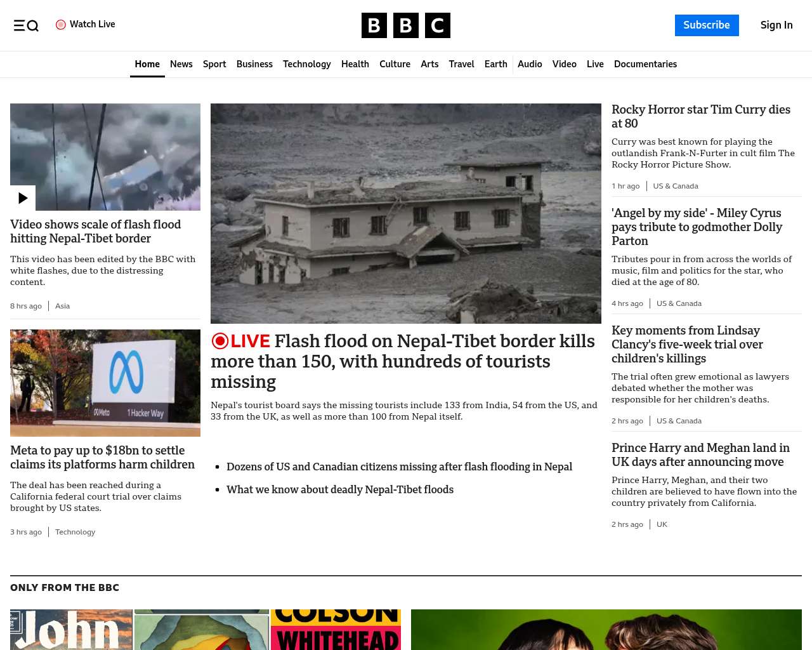
Task: Click the 'Tributes pour in' summary text
Action: coord(702,270)
